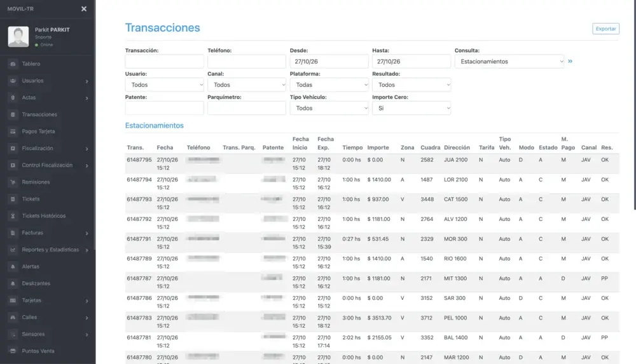Click the Dirección column header
The height and width of the screenshot is (364, 636).
(457, 147)
